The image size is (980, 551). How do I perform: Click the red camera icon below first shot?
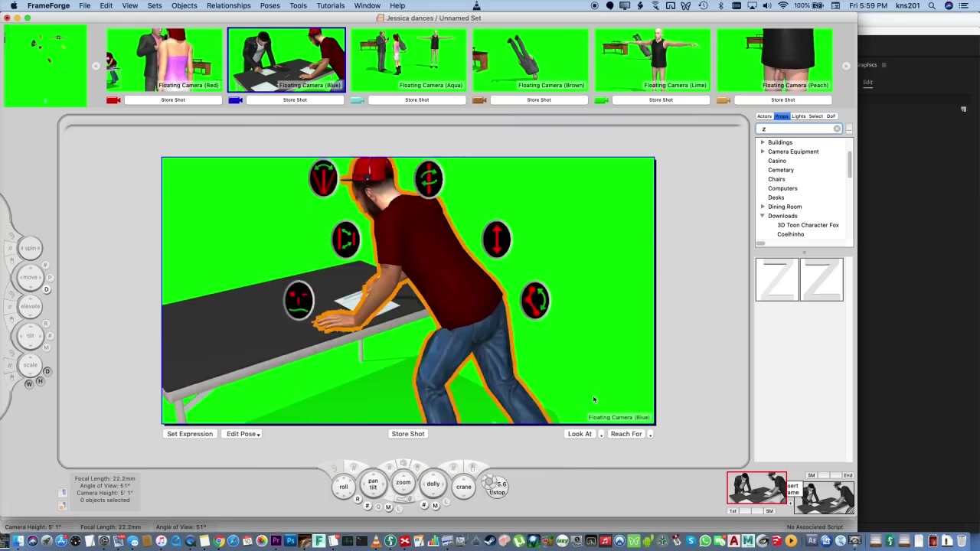tap(113, 100)
